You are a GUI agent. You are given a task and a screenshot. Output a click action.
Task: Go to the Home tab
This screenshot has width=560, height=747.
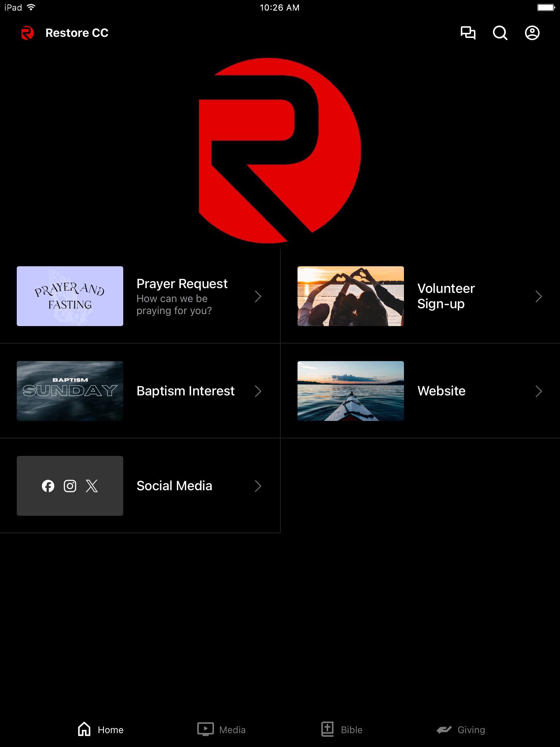click(x=101, y=729)
